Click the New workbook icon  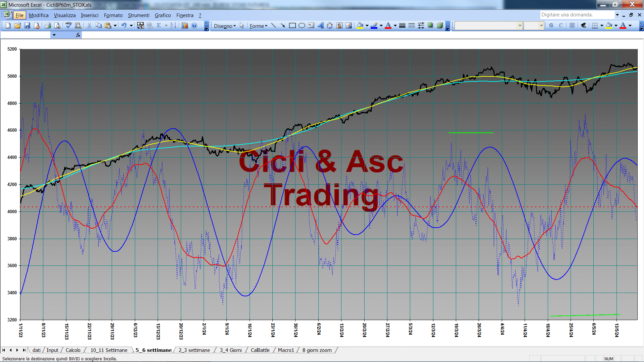click(8, 25)
